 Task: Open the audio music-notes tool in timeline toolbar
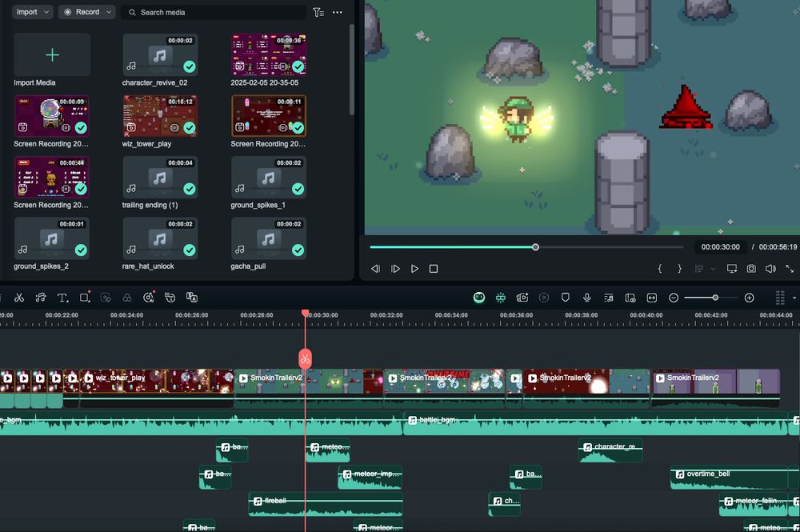(41, 298)
